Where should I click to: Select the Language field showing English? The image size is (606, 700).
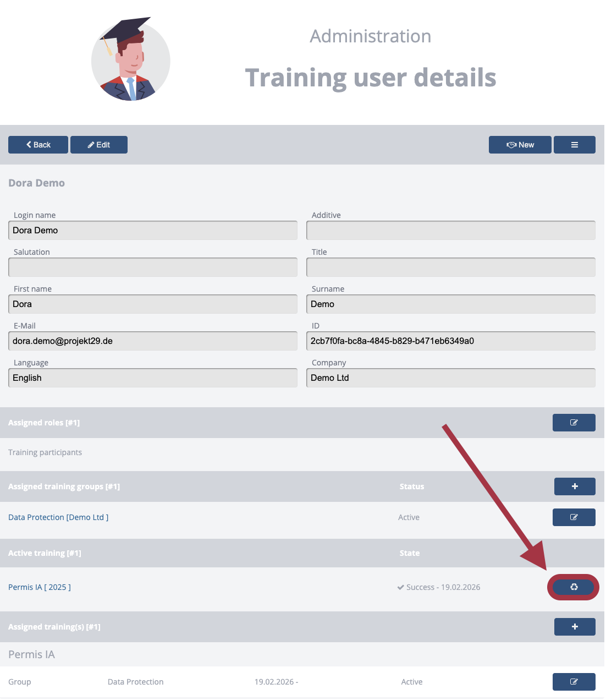[x=153, y=378]
